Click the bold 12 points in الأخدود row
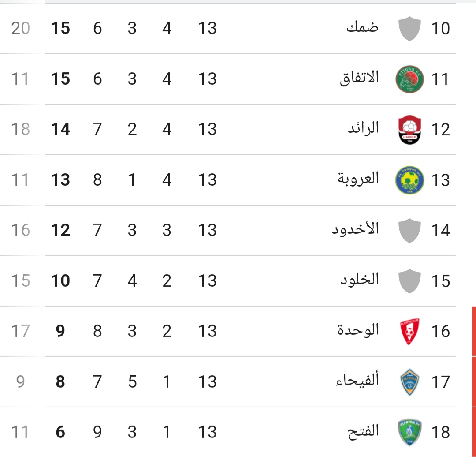Image resolution: width=476 pixels, height=471 pixels. 60,230
